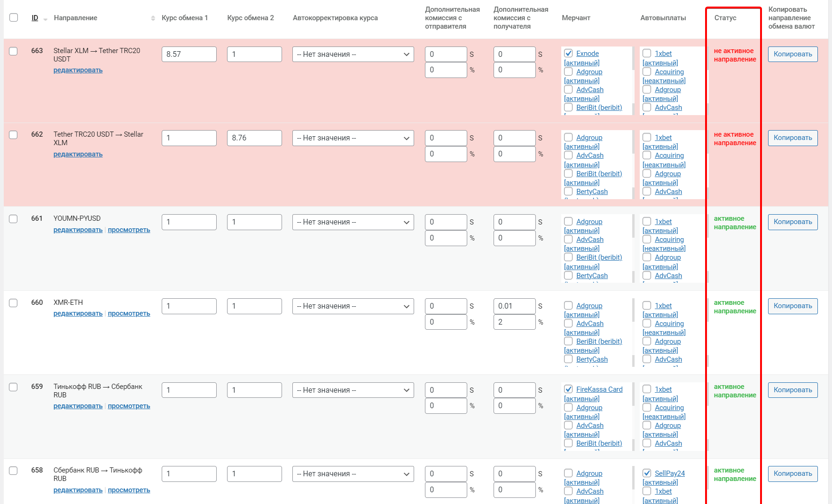This screenshot has height=504, width=832.
Task: Uncheck FireKassa Card merchant in row 659
Action: (568, 389)
